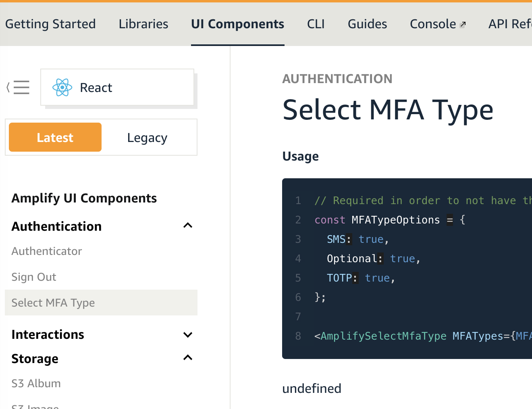Open the Getting Started tab

50,24
